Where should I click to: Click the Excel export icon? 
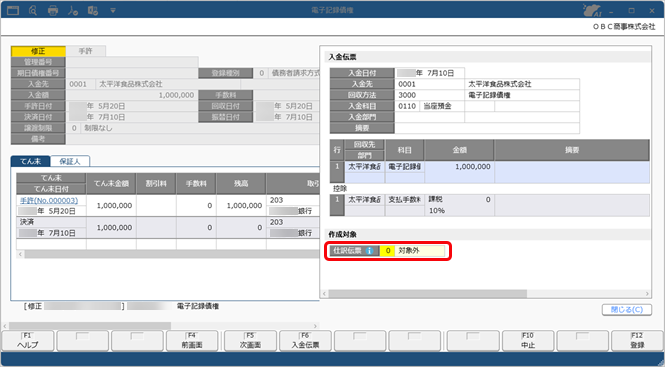93,10
